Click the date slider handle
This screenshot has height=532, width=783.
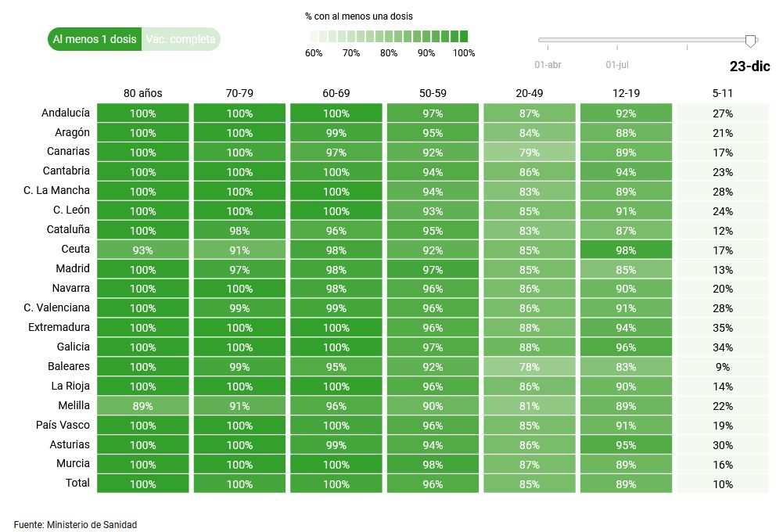(751, 41)
